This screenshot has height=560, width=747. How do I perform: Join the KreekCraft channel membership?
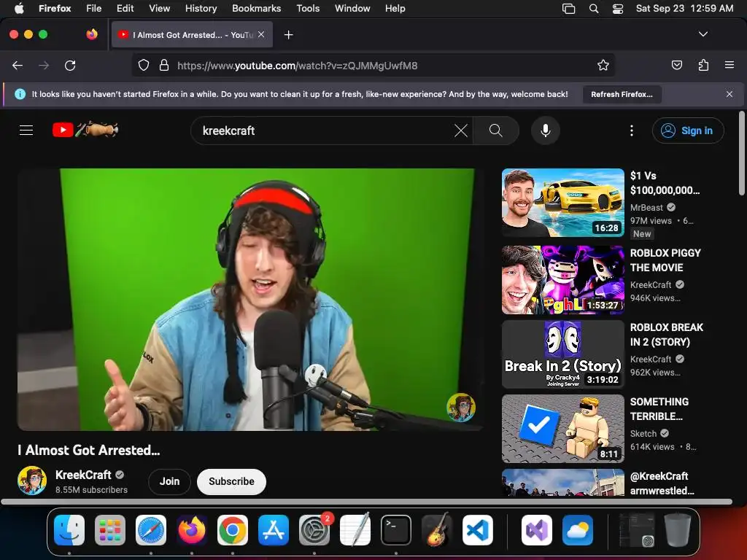point(169,481)
